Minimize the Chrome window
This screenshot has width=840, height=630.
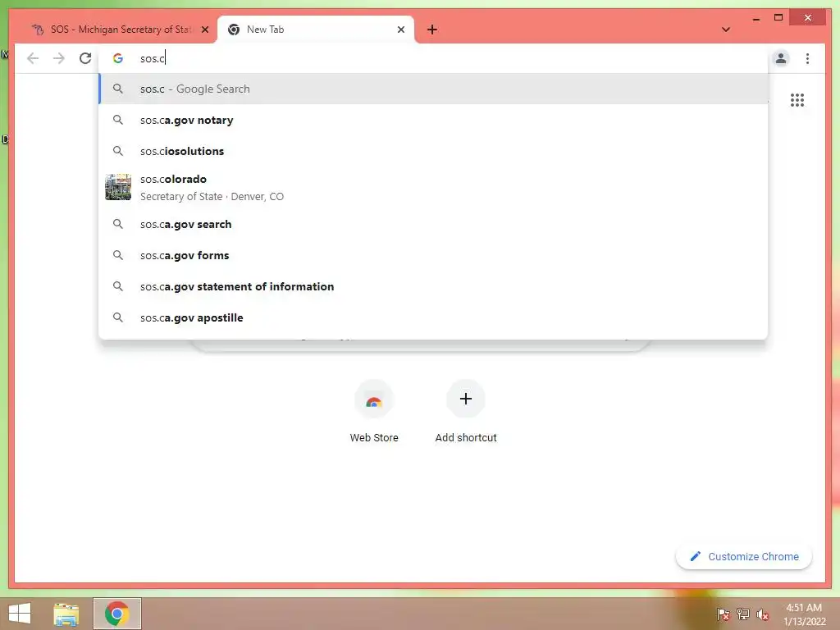click(x=756, y=18)
